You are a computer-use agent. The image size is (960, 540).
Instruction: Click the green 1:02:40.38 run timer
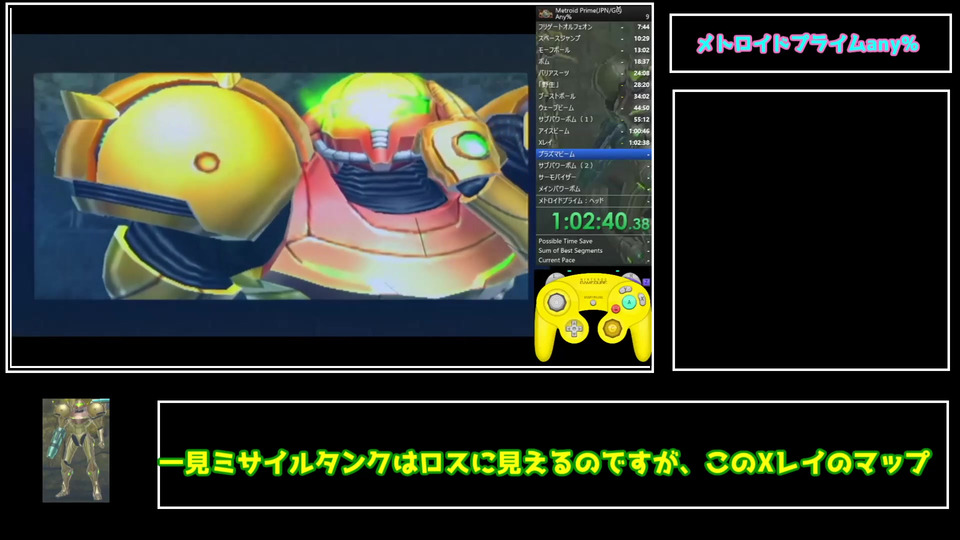(x=599, y=221)
